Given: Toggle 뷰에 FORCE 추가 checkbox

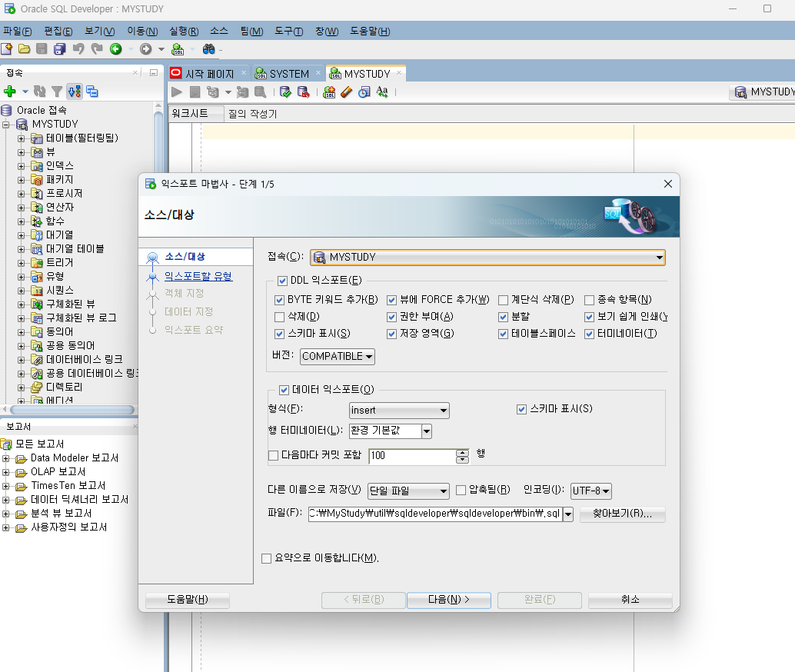Looking at the screenshot, I should (391, 300).
